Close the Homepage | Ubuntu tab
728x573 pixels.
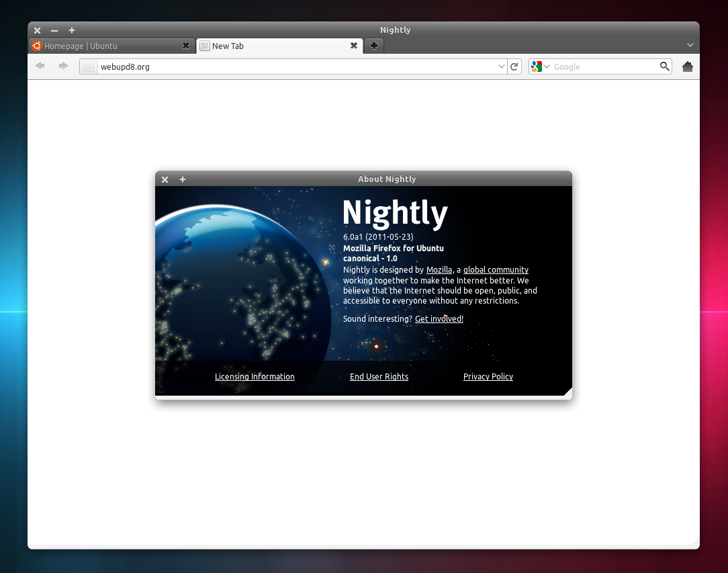point(186,46)
